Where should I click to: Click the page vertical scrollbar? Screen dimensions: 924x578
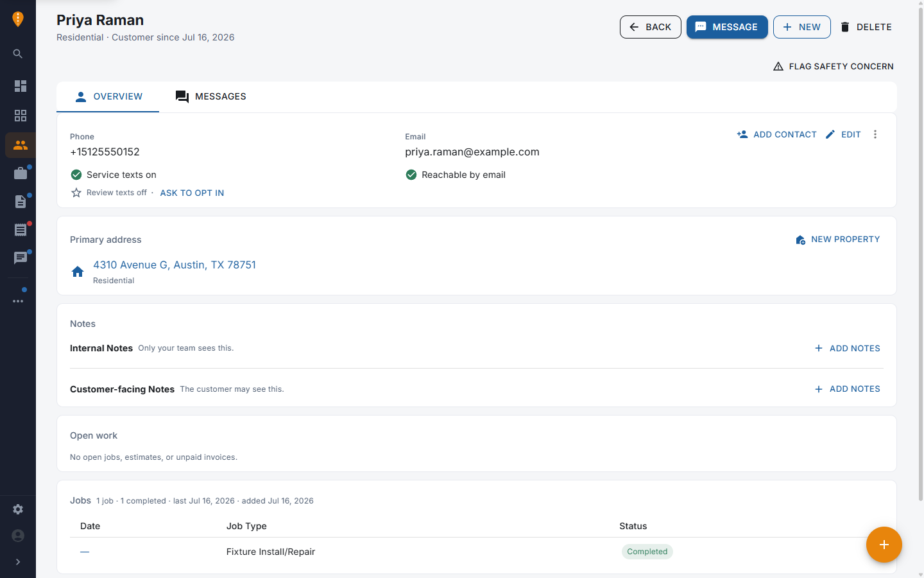[x=921, y=254]
